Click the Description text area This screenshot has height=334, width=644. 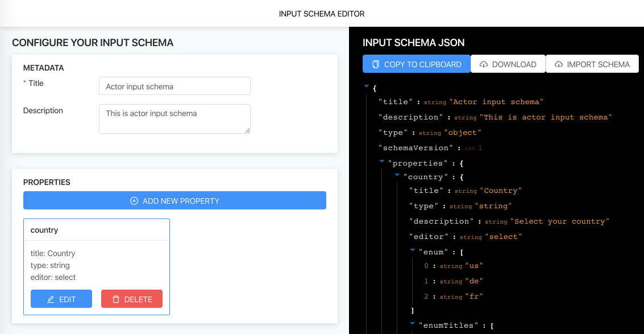click(174, 118)
